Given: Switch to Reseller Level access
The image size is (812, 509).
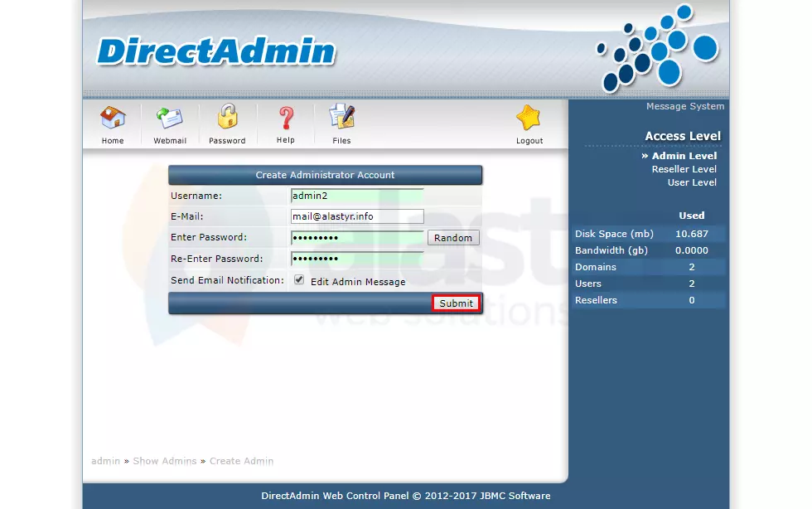Looking at the screenshot, I should (x=684, y=169).
